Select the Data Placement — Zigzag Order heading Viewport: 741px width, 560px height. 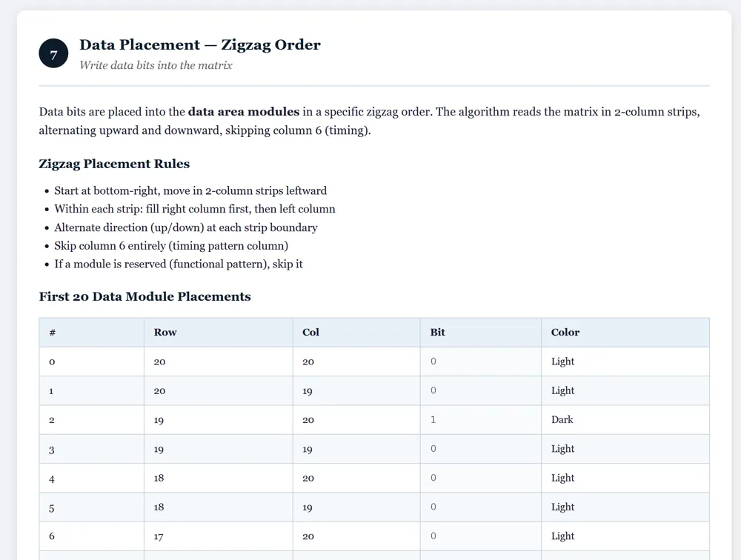(200, 44)
